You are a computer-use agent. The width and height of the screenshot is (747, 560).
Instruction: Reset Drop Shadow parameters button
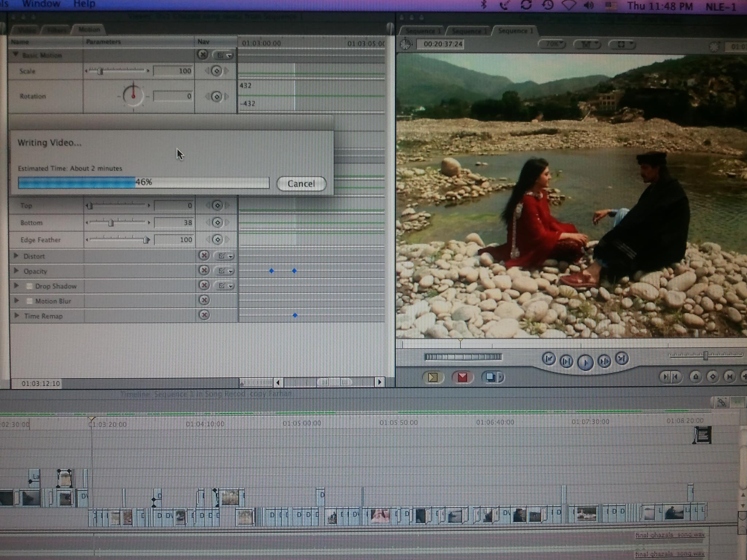(204, 285)
